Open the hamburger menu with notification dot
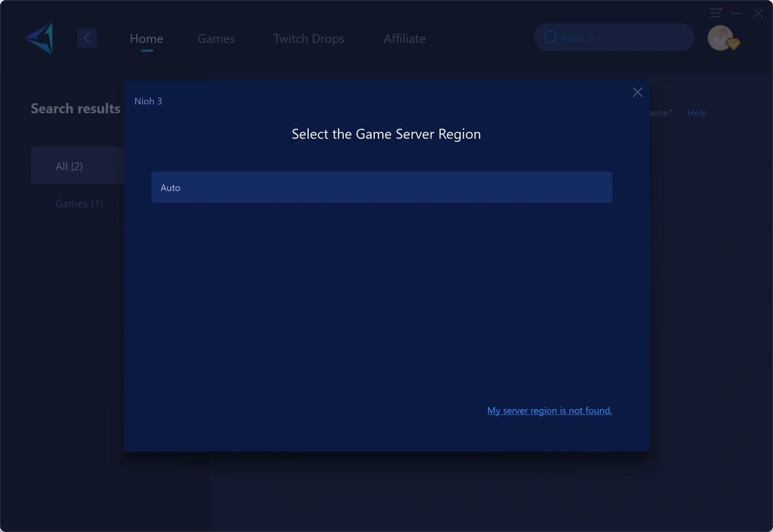This screenshot has height=532, width=773. 715,13
